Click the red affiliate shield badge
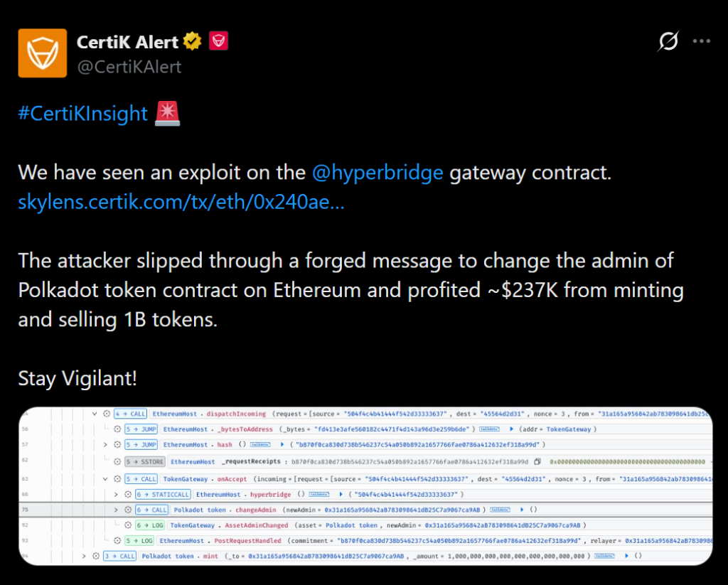 218,42
